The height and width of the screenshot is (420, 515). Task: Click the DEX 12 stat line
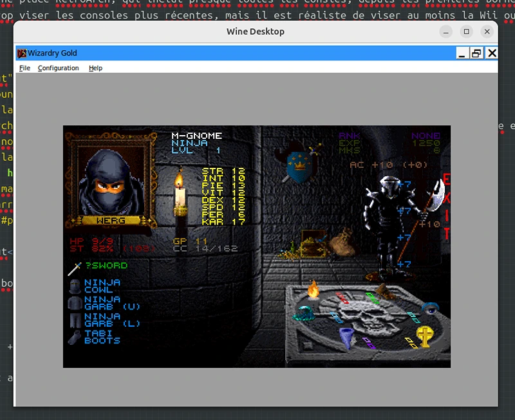(223, 200)
